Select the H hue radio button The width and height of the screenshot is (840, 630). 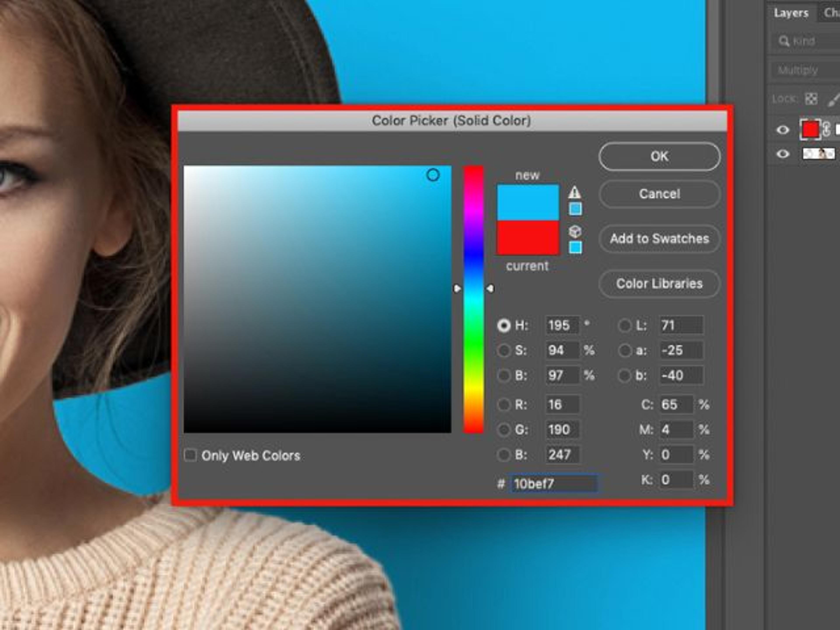(x=504, y=325)
